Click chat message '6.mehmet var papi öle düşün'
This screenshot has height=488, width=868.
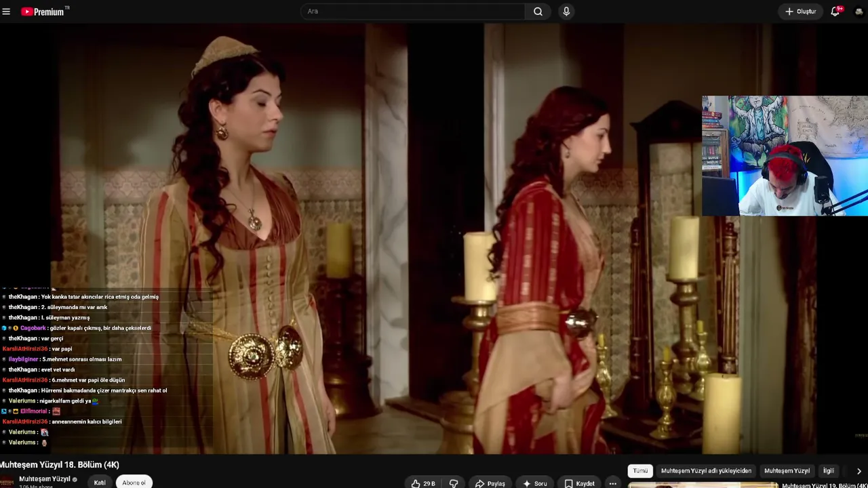88,380
